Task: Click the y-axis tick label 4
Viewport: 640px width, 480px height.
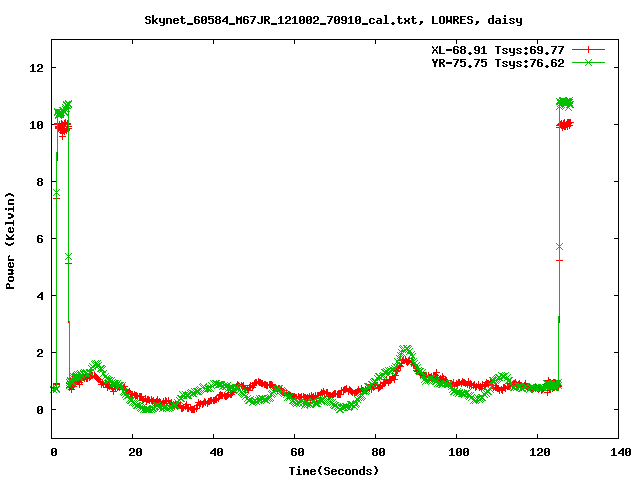Action: [x=40, y=296]
